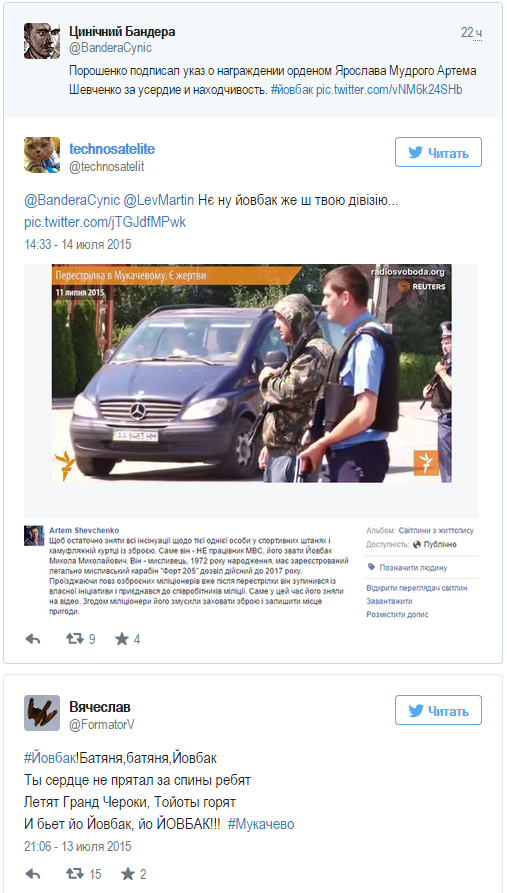
Task: Click reply arrow under technosatelite tweet
Action: [x=33, y=639]
